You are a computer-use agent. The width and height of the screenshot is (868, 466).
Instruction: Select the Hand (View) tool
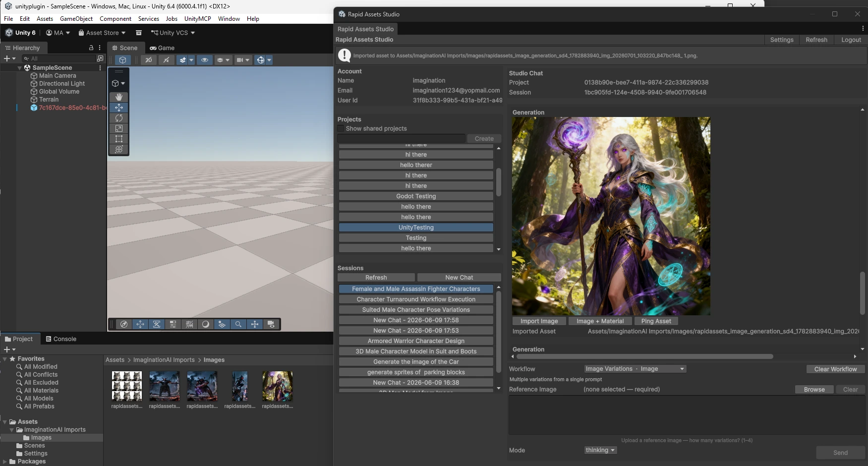click(x=119, y=97)
